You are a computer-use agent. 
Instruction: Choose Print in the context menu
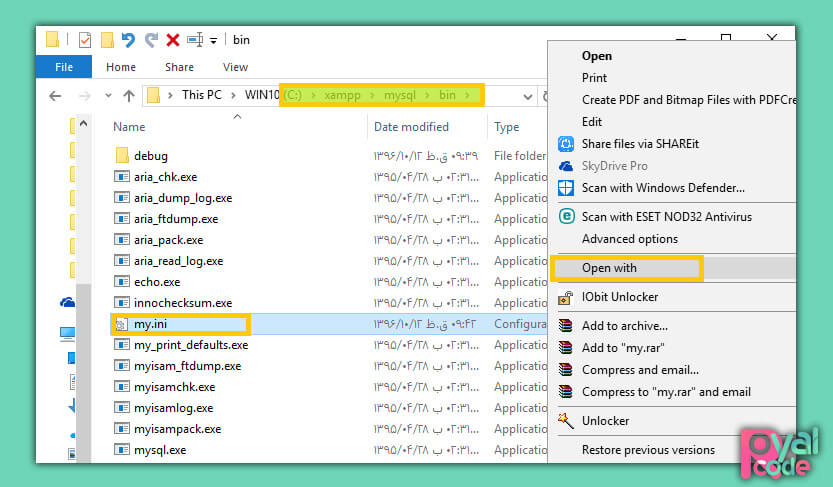pyautogui.click(x=594, y=78)
